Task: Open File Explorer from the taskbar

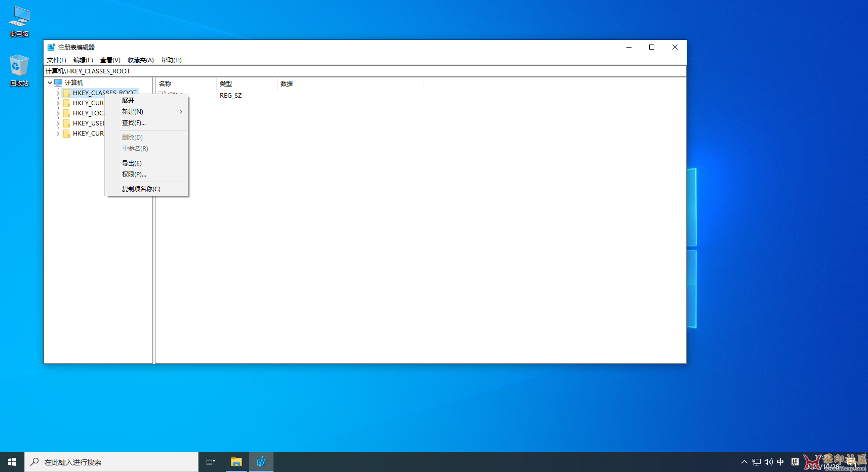Action: point(236,461)
